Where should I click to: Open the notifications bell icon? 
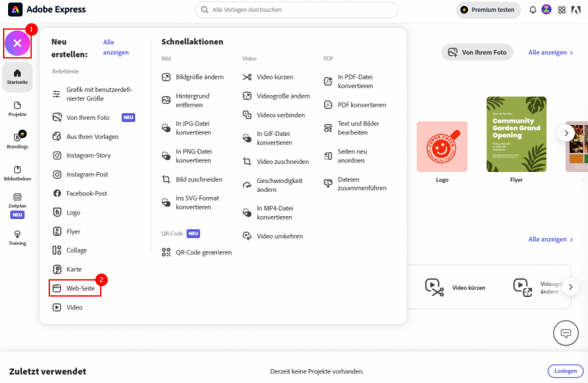pyautogui.click(x=533, y=10)
